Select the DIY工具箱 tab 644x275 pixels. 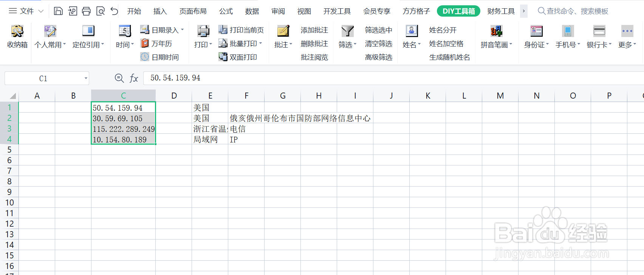click(x=458, y=11)
